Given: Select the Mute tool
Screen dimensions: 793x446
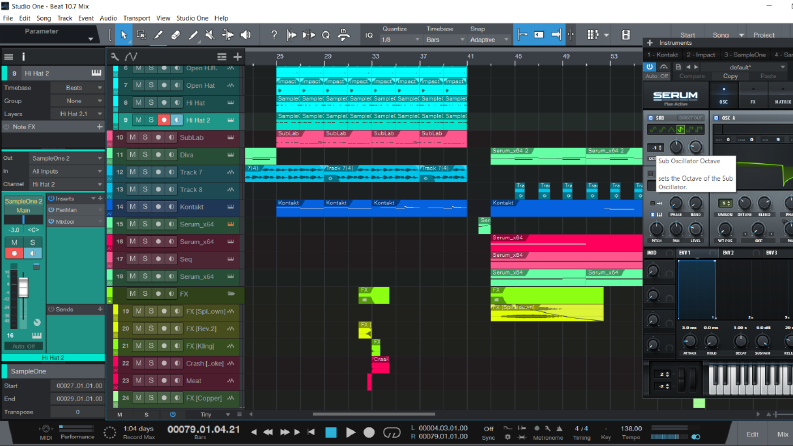Looking at the screenshot, I should coord(210,35).
